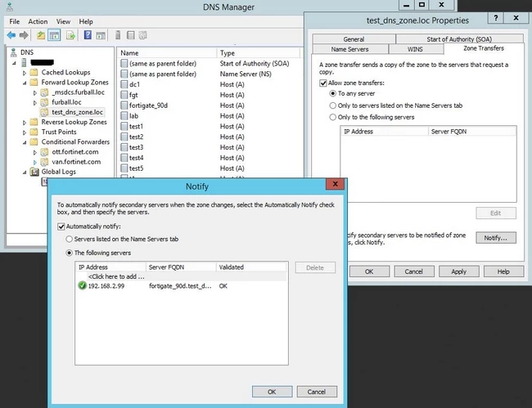
Task: Switch to the General tab
Action: (354, 39)
